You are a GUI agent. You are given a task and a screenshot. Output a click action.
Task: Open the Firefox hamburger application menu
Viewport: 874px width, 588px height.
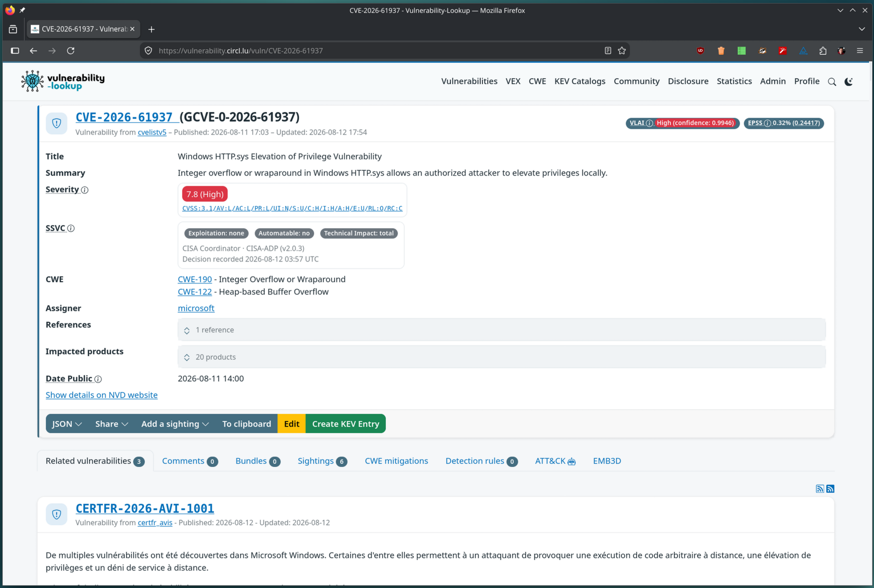coord(860,51)
